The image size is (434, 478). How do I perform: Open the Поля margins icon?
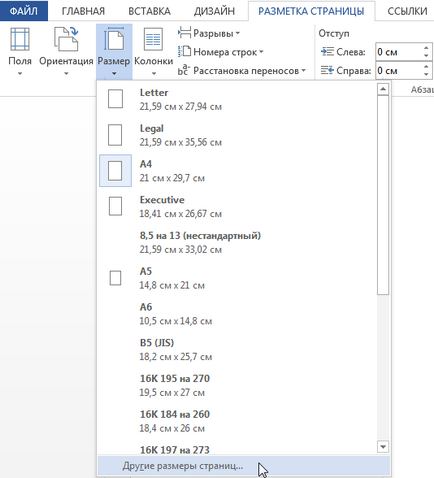pos(20,40)
